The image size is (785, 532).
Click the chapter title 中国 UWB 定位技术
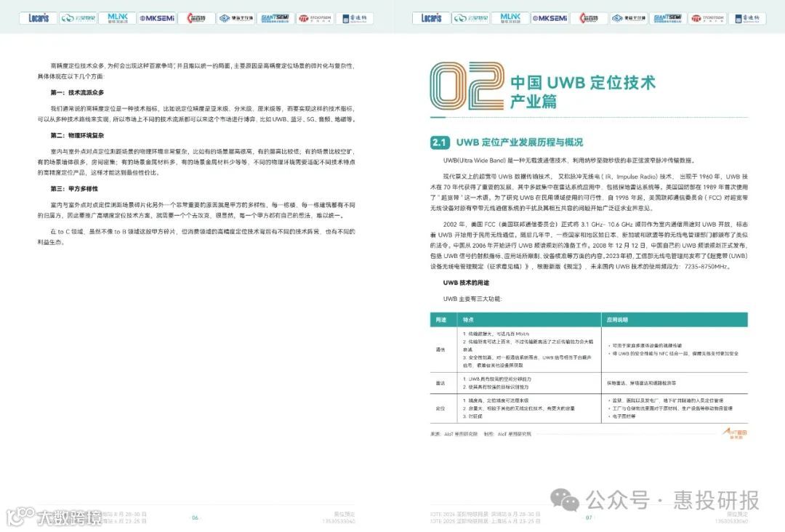tap(583, 82)
